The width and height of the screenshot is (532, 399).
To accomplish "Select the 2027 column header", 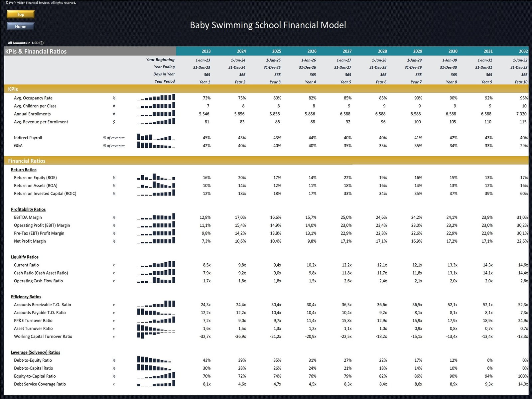I will [347, 51].
